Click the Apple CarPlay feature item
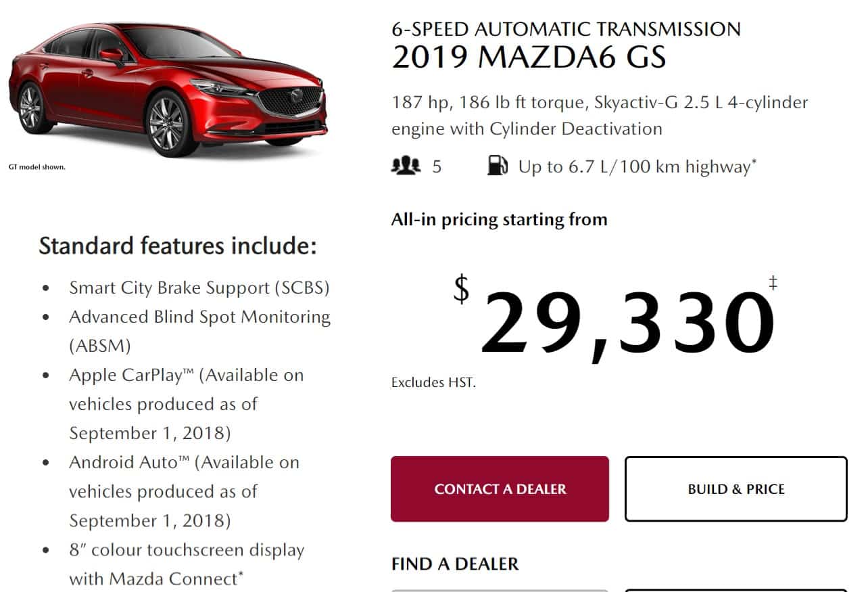Screen dimensions: 868x592 (186, 404)
